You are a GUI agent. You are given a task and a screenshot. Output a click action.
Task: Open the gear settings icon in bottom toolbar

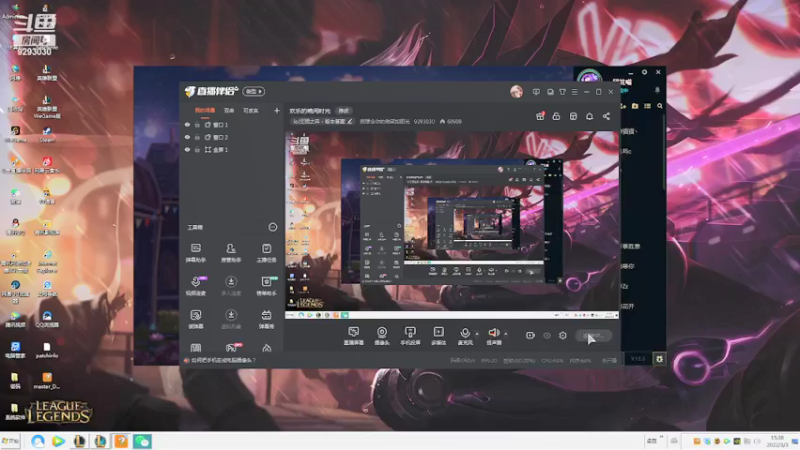click(x=563, y=335)
